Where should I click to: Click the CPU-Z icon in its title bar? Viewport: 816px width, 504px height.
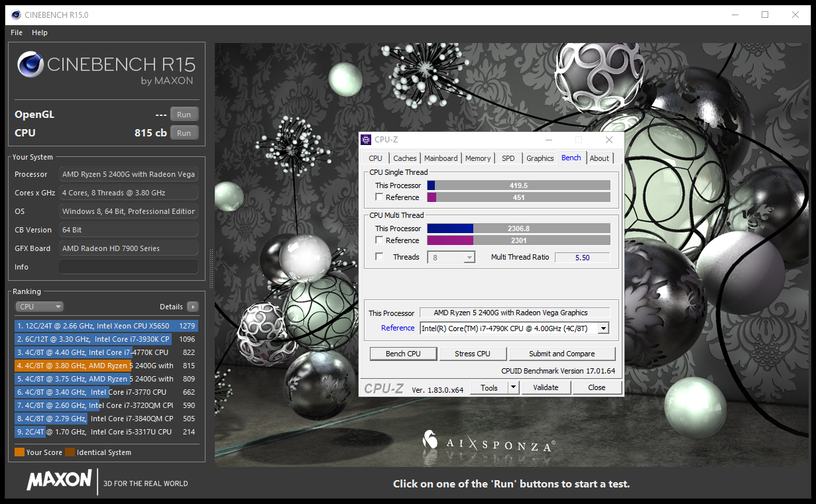[366, 140]
